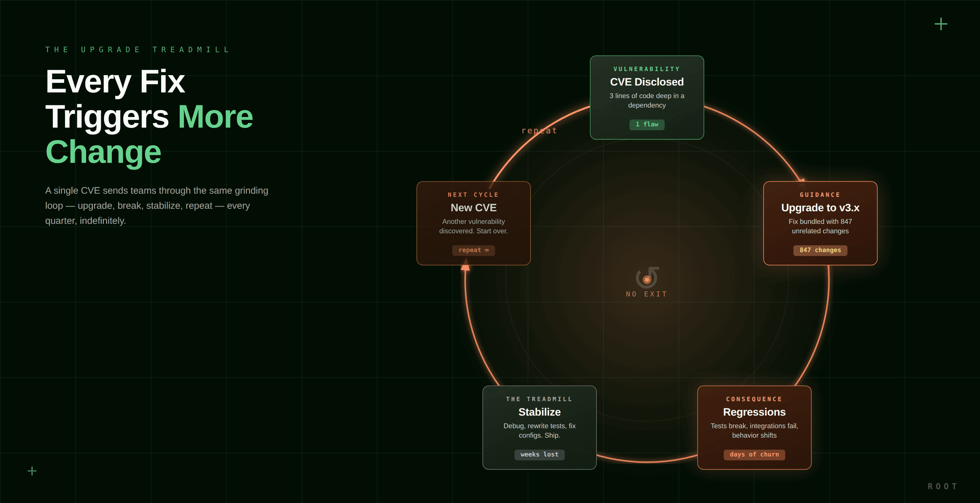Click the plus icon at bottom left

(32, 471)
